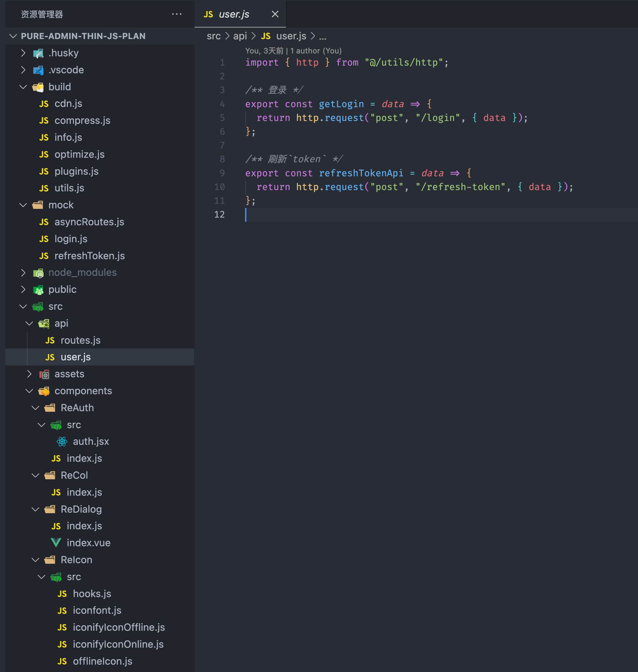The width and height of the screenshot is (638, 672).
Task: Click the node_modules folder icon
Action: coord(38,273)
